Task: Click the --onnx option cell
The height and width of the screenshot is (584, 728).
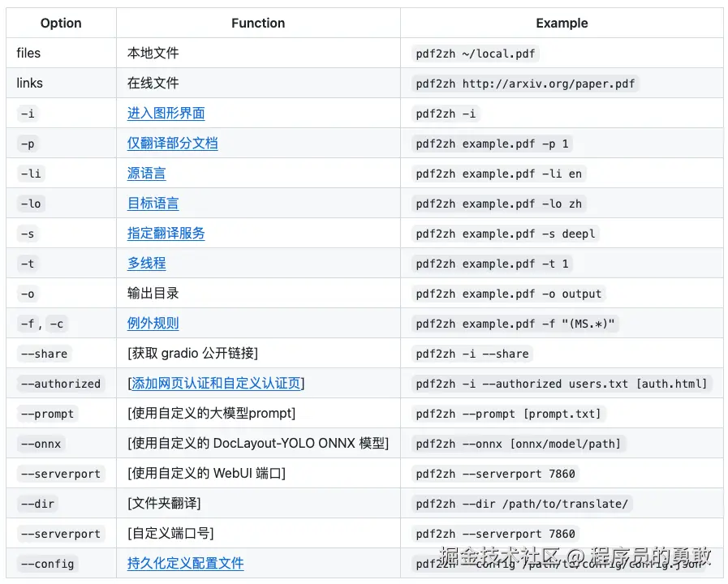Action: (x=40, y=444)
